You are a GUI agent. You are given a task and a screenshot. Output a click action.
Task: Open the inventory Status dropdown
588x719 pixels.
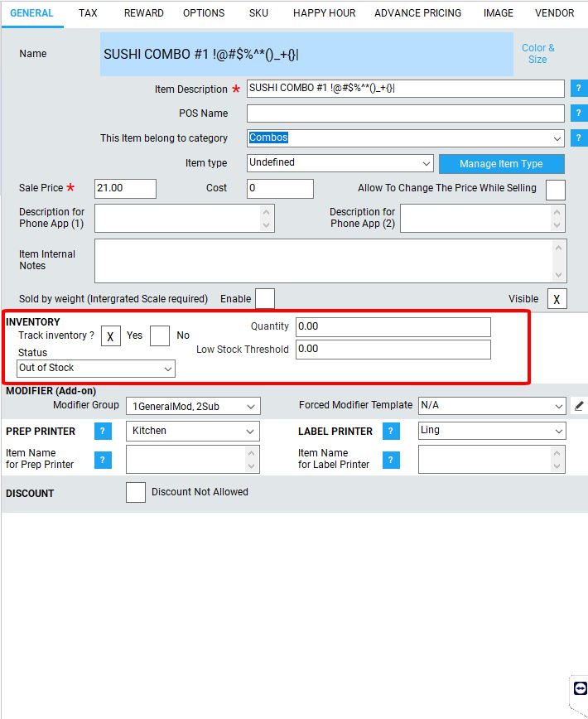(x=96, y=368)
